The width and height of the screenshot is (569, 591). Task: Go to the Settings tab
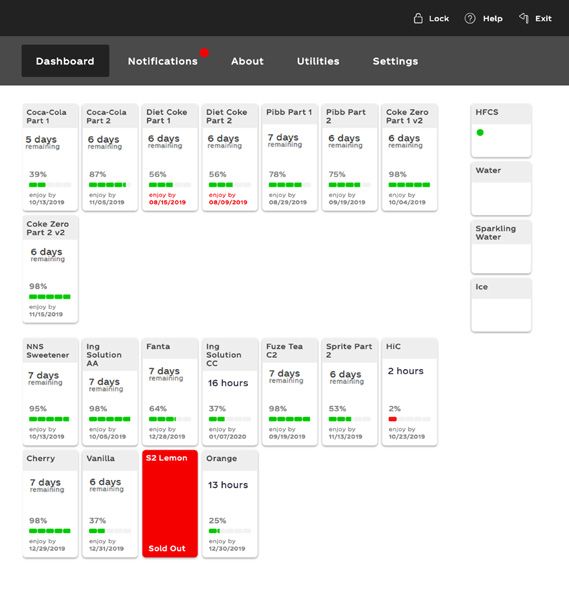pos(395,61)
